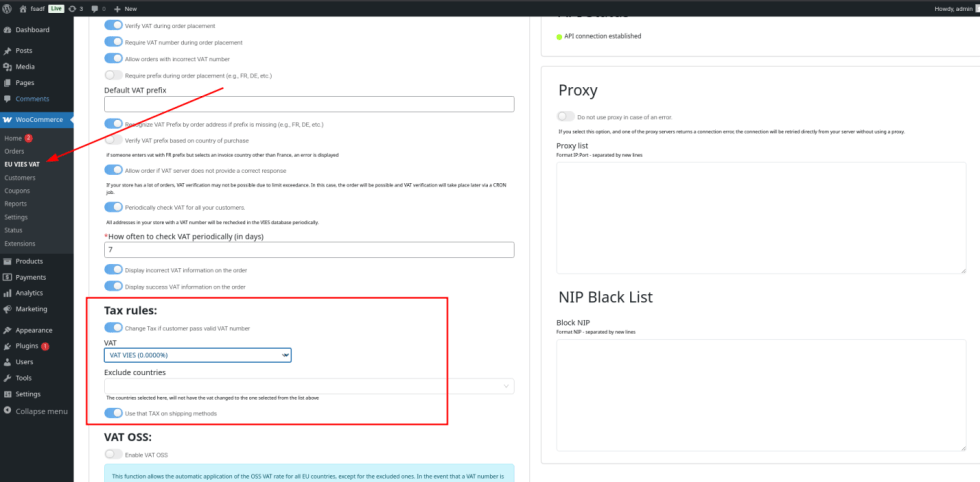The height and width of the screenshot is (482, 980).
Task: Open WooCommerce Customers submenu item
Action: 20,178
